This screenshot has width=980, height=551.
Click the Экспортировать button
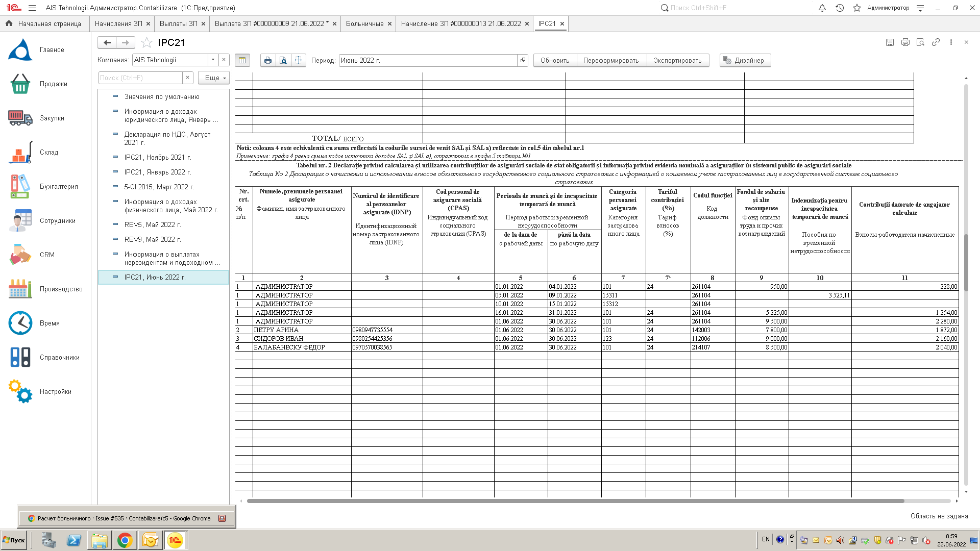tap(677, 60)
